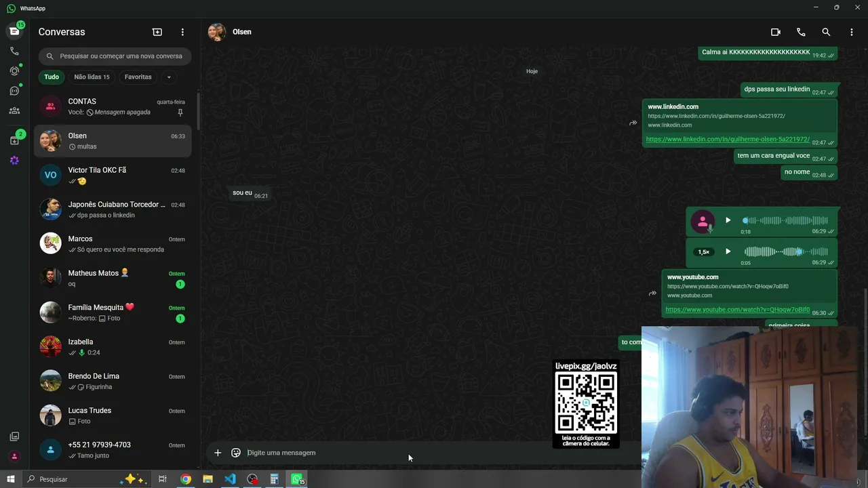Open the Status updates icon
The width and height of the screenshot is (868, 488).
[14, 70]
